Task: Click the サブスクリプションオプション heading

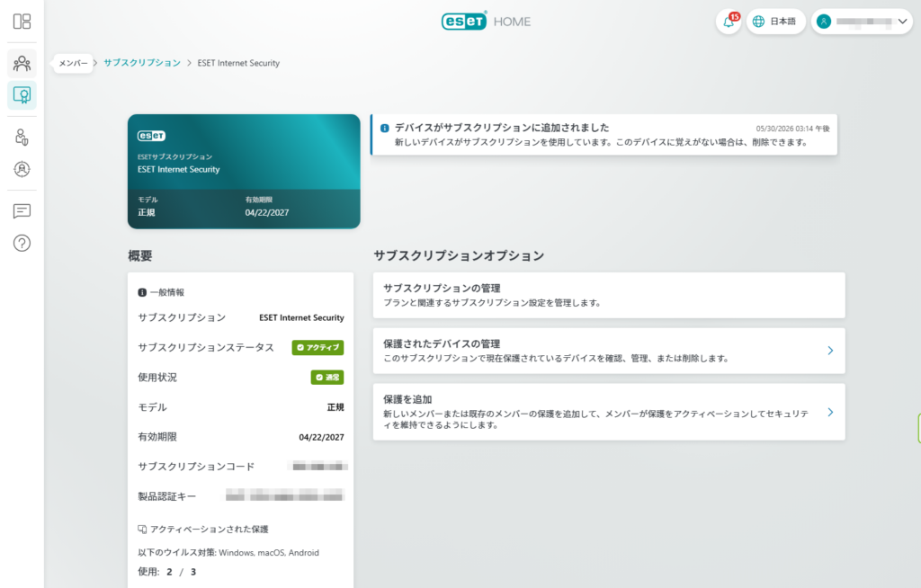Action: point(459,255)
